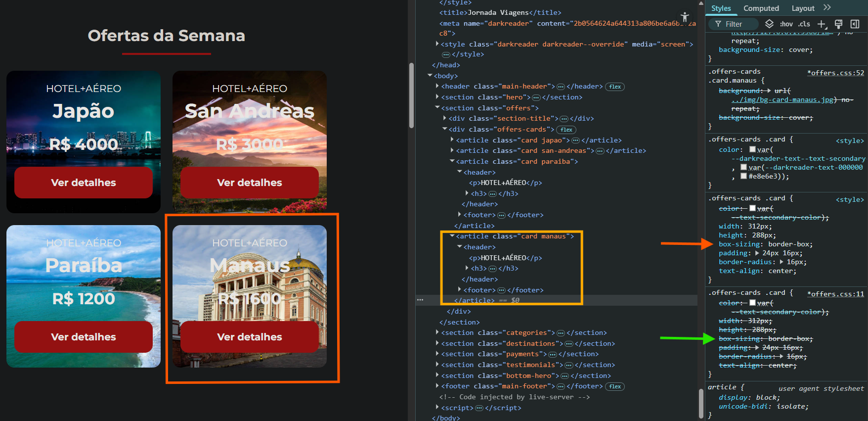Expand the article card japao node
This screenshot has height=421, width=868.
point(452,140)
